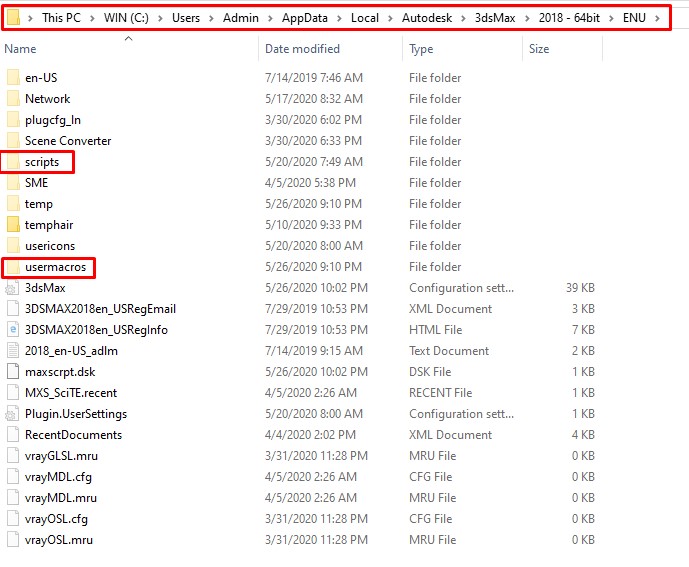Go to Users in the address breadcrumb
Viewport: 689px width, 567px height.
185,18
